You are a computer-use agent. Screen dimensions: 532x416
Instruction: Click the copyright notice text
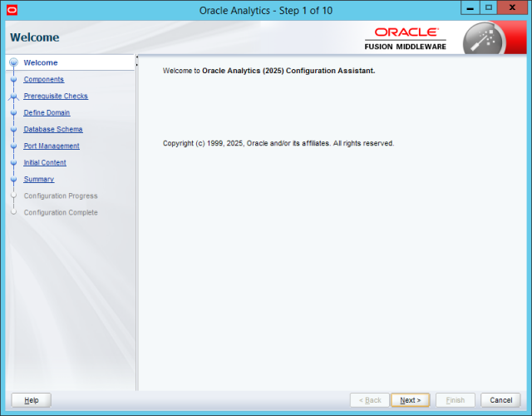278,143
